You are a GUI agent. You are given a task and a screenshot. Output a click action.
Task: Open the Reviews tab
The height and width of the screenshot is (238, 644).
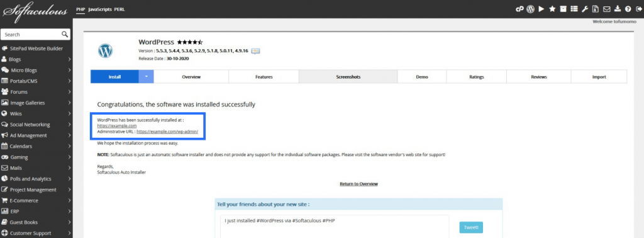coord(538,77)
